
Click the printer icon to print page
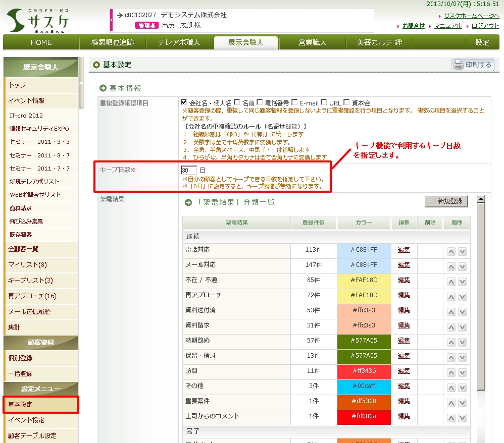coord(458,65)
